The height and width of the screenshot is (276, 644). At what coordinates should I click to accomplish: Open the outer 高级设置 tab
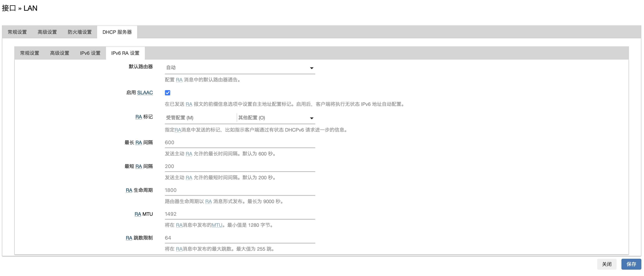click(x=47, y=32)
